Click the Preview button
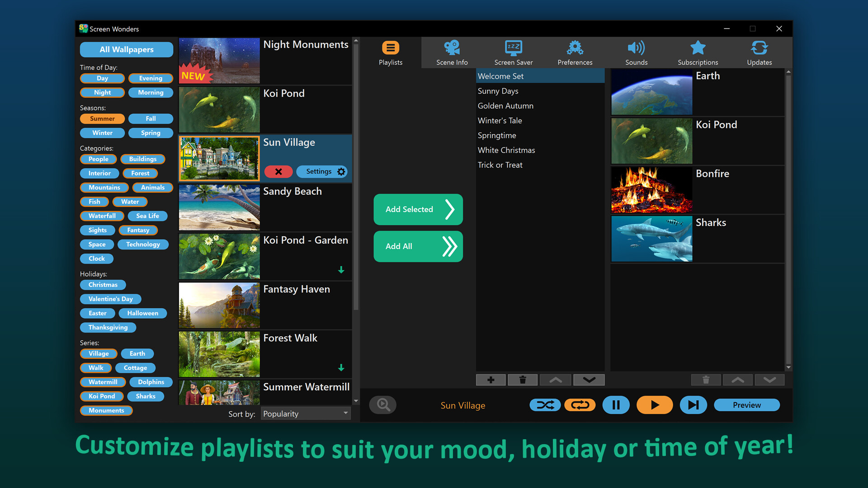 [746, 405]
